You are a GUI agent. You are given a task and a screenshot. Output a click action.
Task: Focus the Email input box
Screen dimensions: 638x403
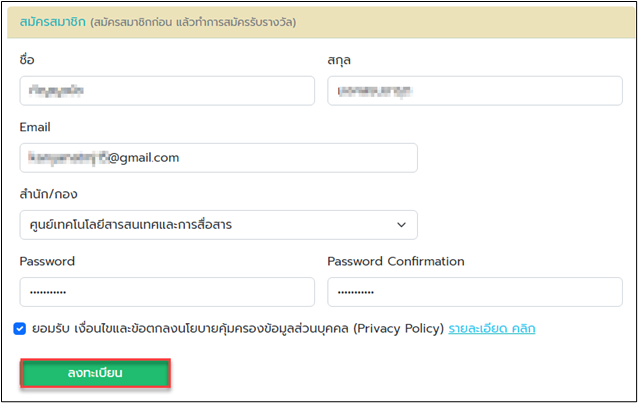pyautogui.click(x=218, y=158)
